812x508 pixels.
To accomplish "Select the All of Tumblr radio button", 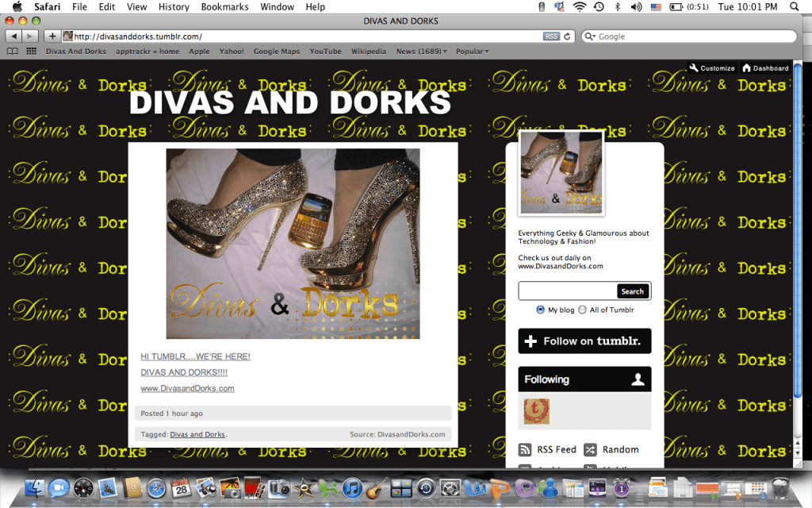I will [583, 310].
